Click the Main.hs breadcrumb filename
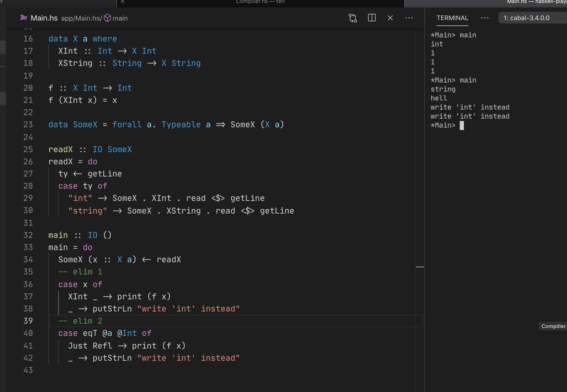 point(44,18)
